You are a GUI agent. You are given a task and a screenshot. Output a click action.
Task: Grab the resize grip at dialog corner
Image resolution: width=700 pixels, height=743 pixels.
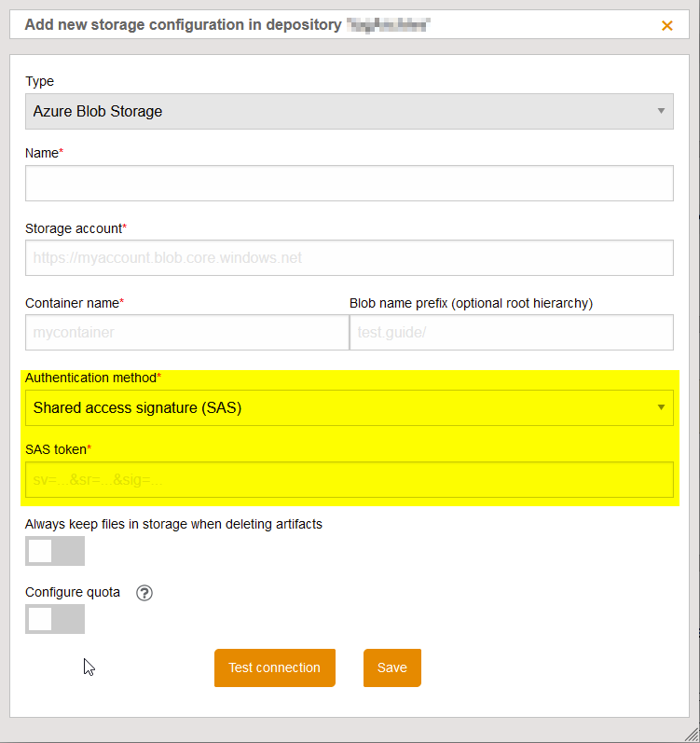click(x=692, y=735)
